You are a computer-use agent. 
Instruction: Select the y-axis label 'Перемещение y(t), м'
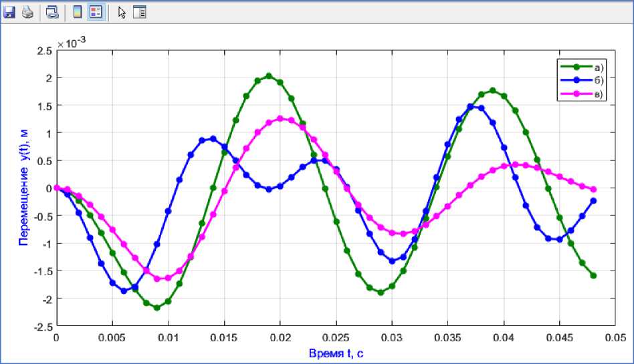tap(24, 188)
